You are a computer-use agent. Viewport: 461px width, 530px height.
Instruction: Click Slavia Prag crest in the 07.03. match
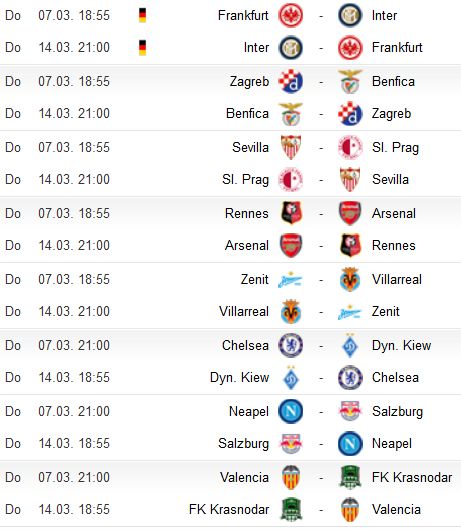tap(350, 147)
